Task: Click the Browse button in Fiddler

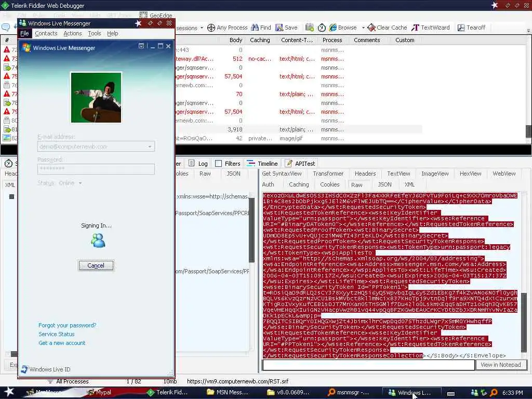Action: pos(343,28)
